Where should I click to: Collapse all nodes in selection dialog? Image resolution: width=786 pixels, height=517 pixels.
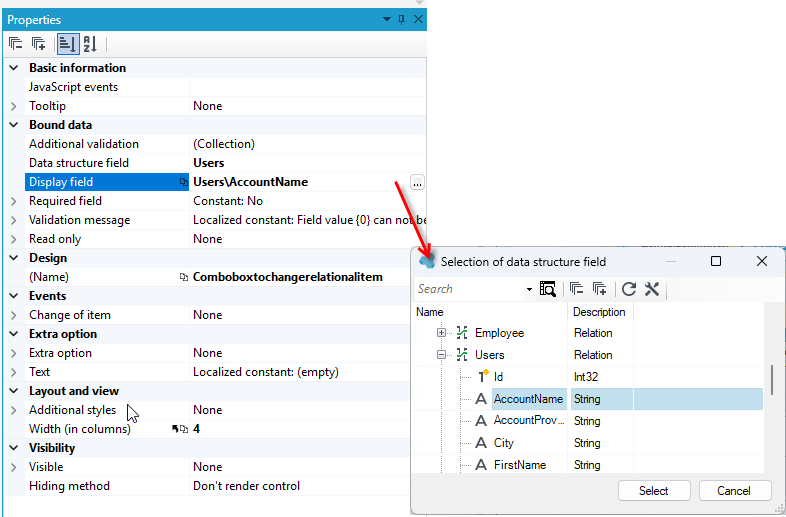point(576,289)
